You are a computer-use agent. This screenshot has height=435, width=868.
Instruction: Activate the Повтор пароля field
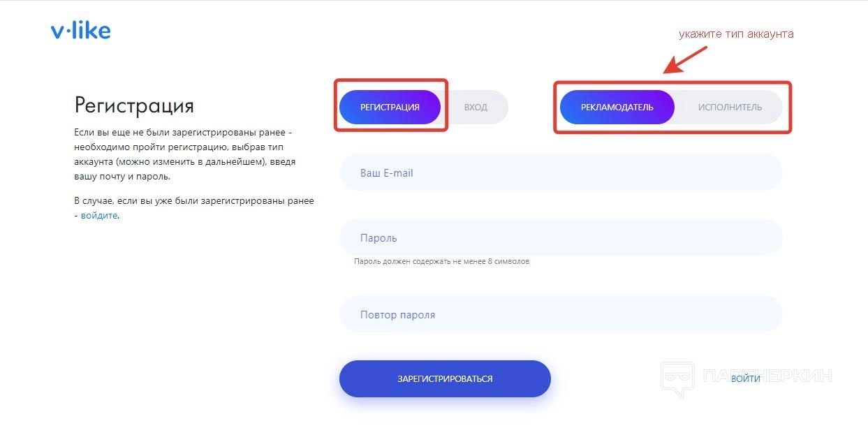[x=560, y=314]
